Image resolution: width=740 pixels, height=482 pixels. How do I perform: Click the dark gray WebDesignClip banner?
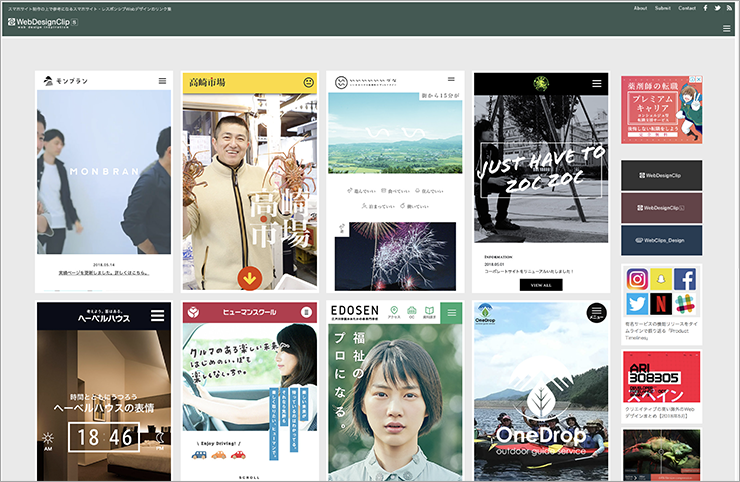coord(662,175)
